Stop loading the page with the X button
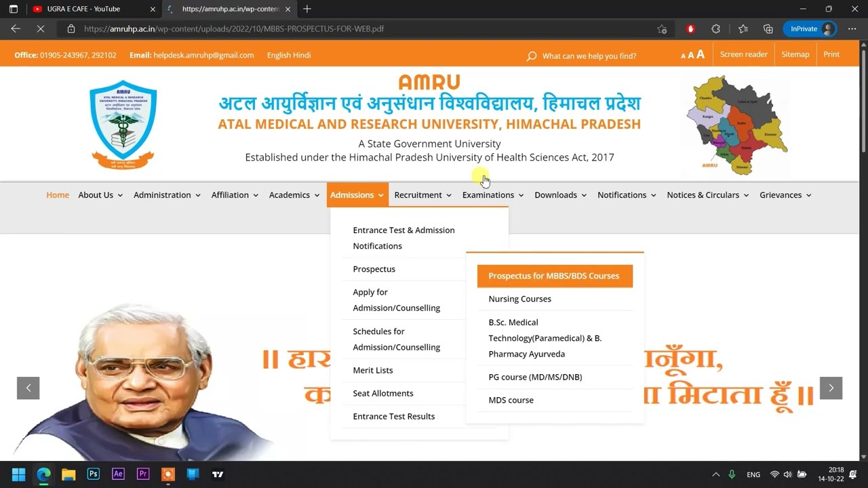This screenshot has height=488, width=868. (40, 29)
